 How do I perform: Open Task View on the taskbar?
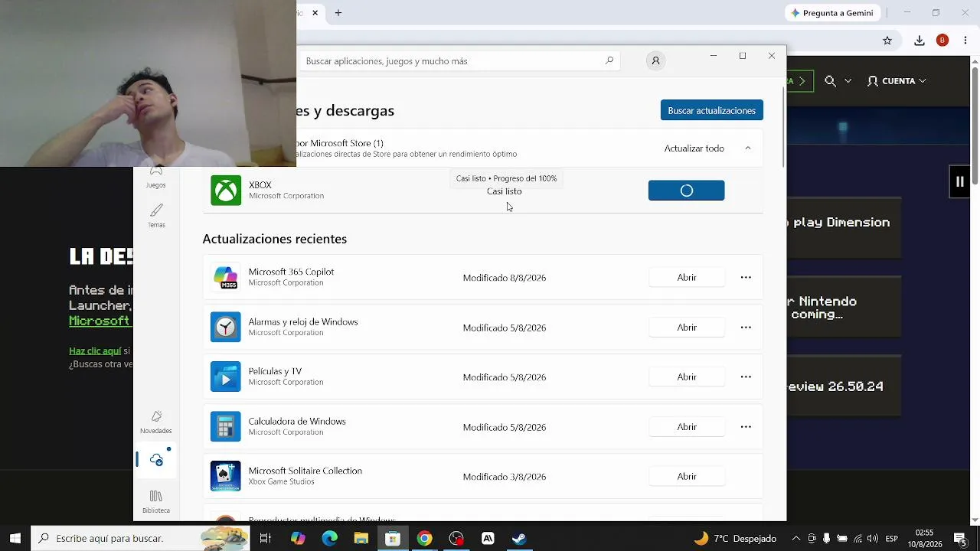[x=265, y=539]
